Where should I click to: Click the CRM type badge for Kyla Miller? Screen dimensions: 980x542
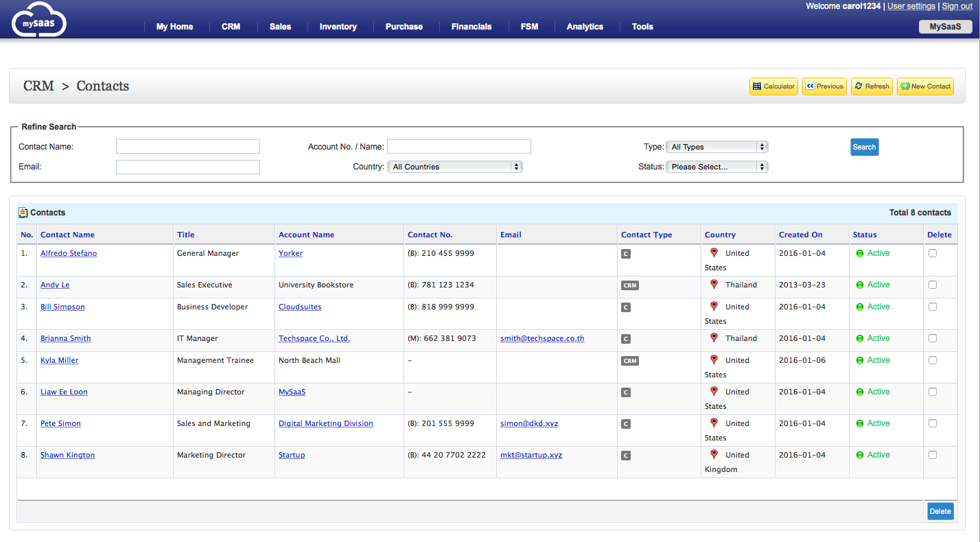(x=629, y=361)
